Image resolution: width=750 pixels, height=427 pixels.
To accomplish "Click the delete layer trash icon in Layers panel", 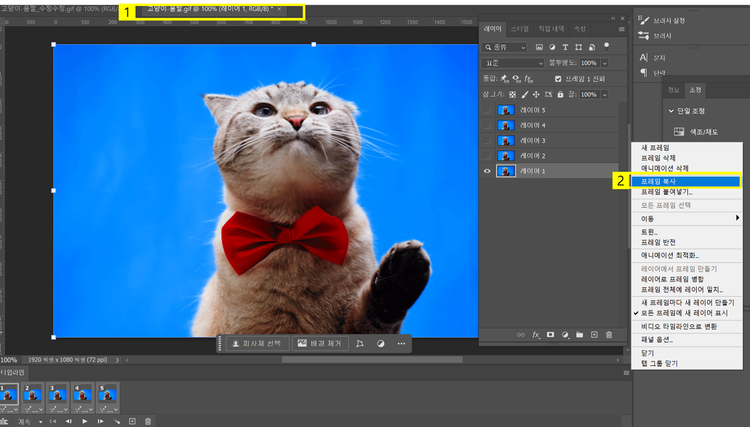I will [x=609, y=335].
